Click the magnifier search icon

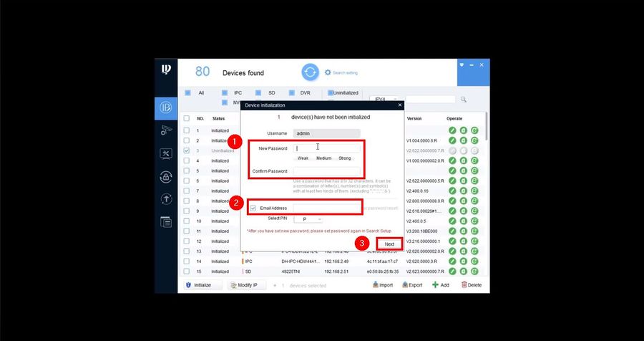[x=463, y=100]
